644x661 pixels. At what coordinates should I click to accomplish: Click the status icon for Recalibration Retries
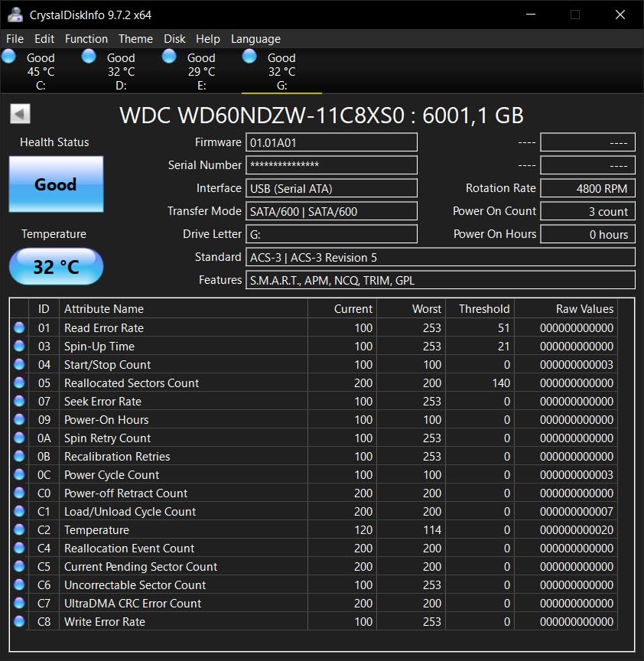point(19,456)
